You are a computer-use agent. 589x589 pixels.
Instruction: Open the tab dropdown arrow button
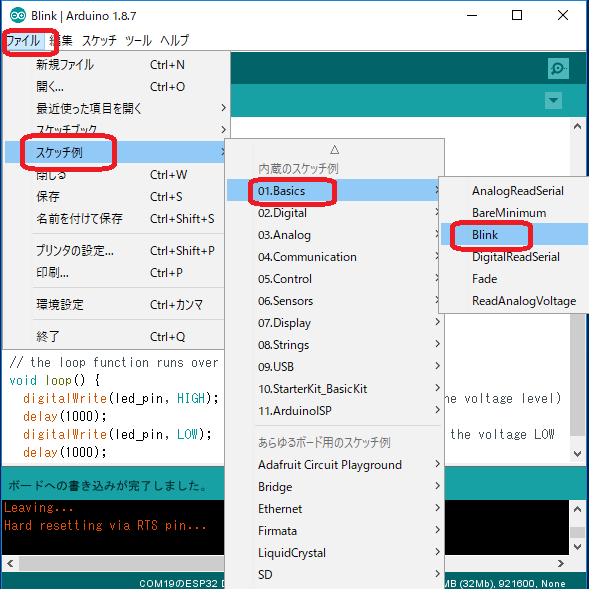pyautogui.click(x=553, y=100)
